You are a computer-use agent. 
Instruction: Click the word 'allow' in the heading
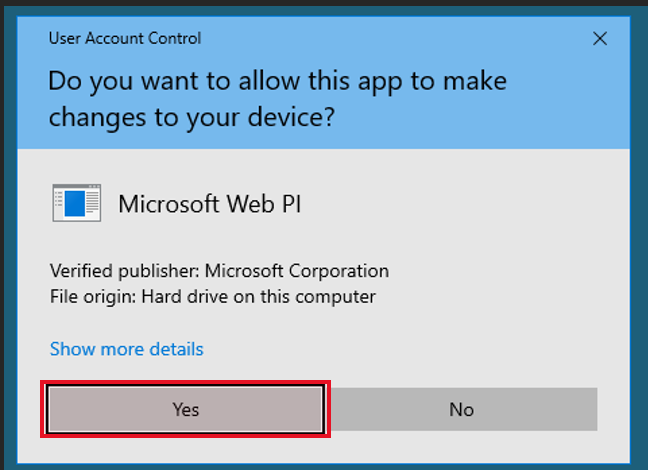pos(269,81)
